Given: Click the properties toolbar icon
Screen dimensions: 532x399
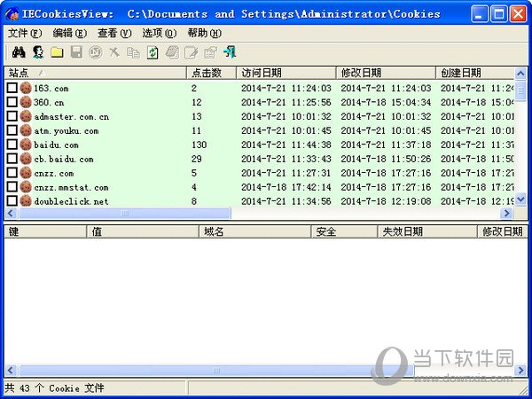Looking at the screenshot, I should click(x=210, y=52).
